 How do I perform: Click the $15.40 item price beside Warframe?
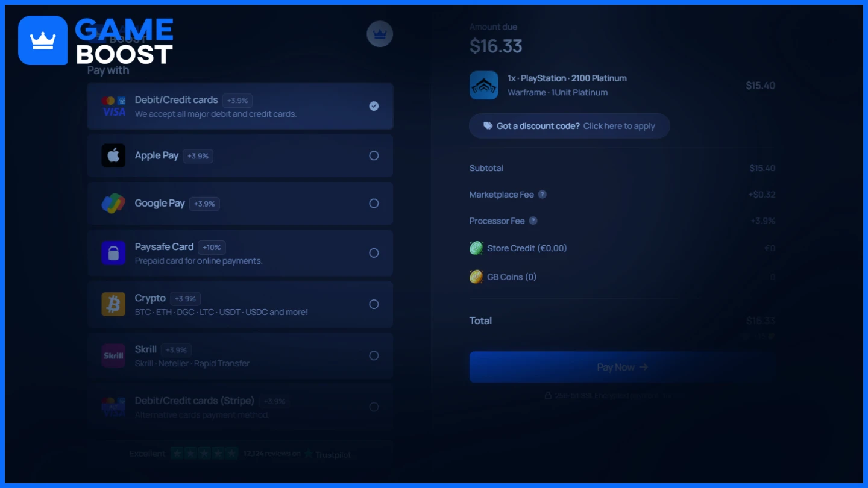760,86
